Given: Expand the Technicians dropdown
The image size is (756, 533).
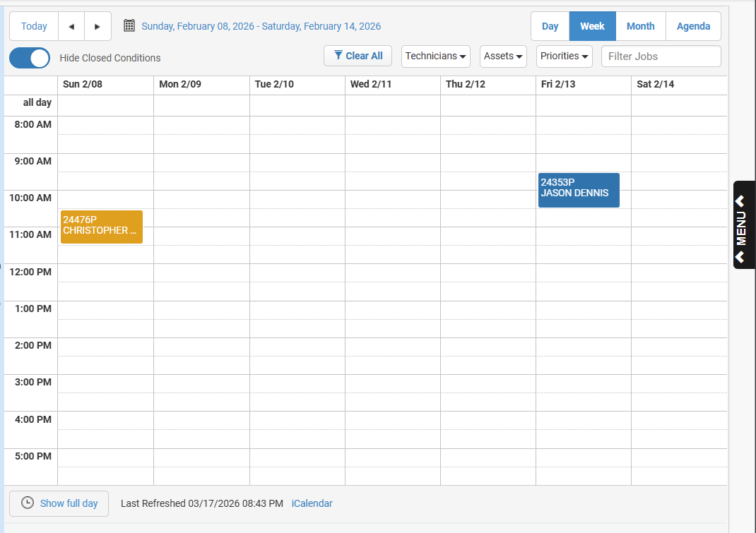Looking at the screenshot, I should [x=436, y=56].
